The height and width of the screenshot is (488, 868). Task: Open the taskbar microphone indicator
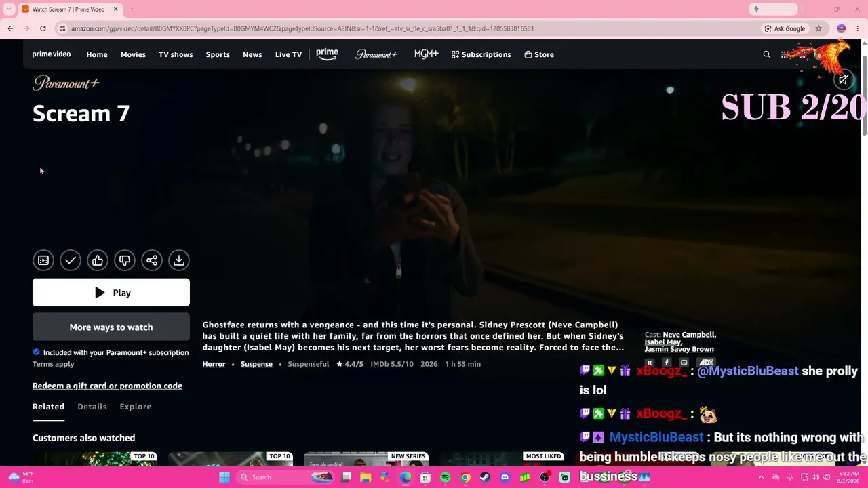[790, 477]
